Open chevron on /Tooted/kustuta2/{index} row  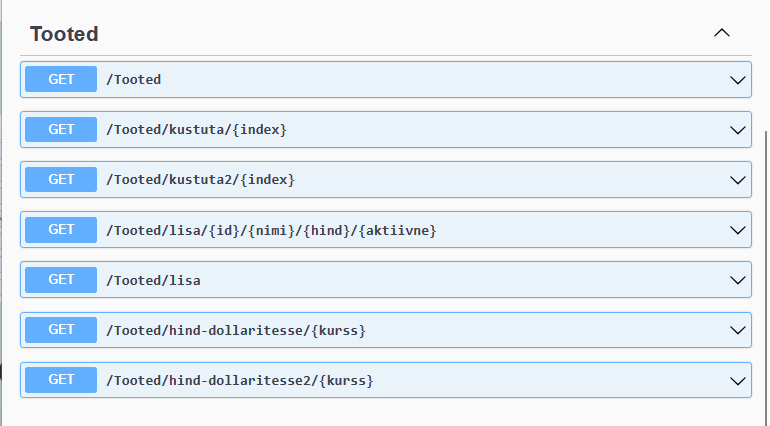coord(739,180)
